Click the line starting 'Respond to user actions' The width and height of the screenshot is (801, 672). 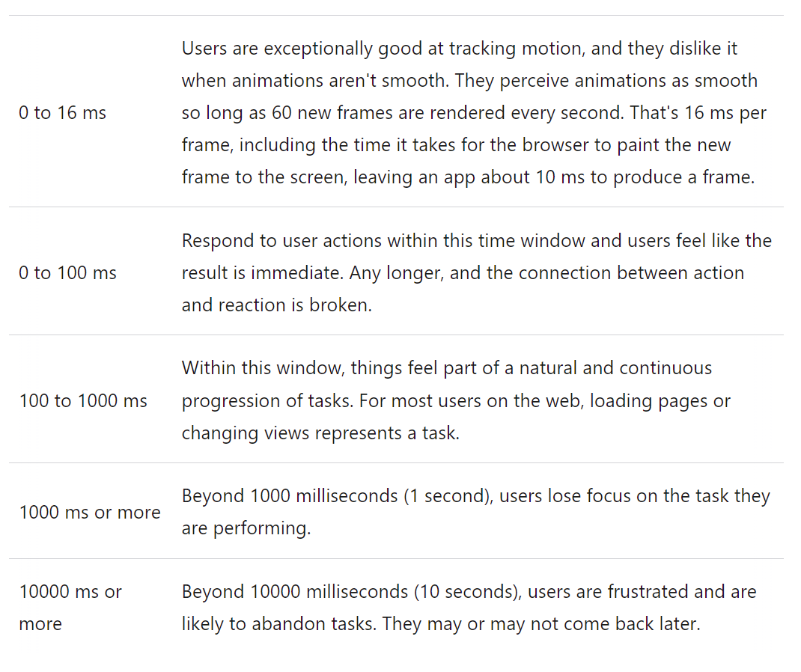(x=476, y=241)
